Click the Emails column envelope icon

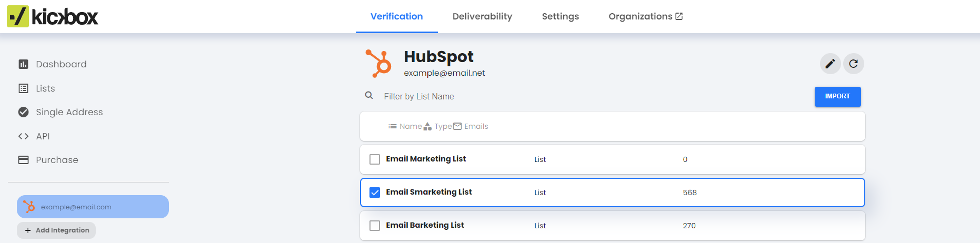point(457,126)
